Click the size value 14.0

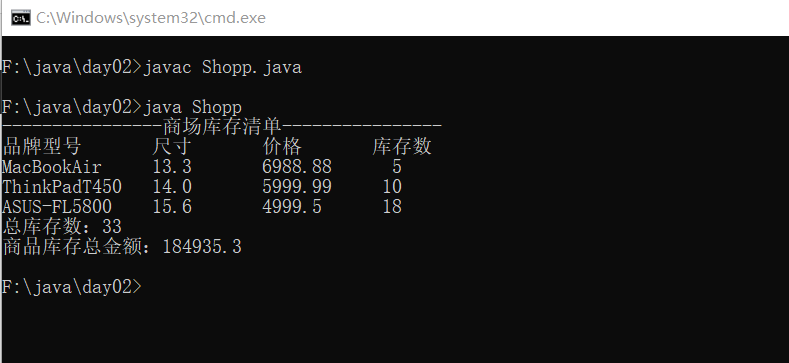(x=172, y=187)
